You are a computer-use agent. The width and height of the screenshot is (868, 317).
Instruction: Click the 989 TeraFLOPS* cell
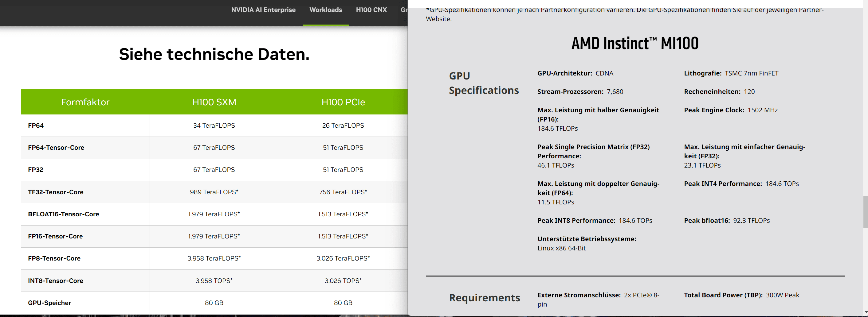[x=214, y=192]
